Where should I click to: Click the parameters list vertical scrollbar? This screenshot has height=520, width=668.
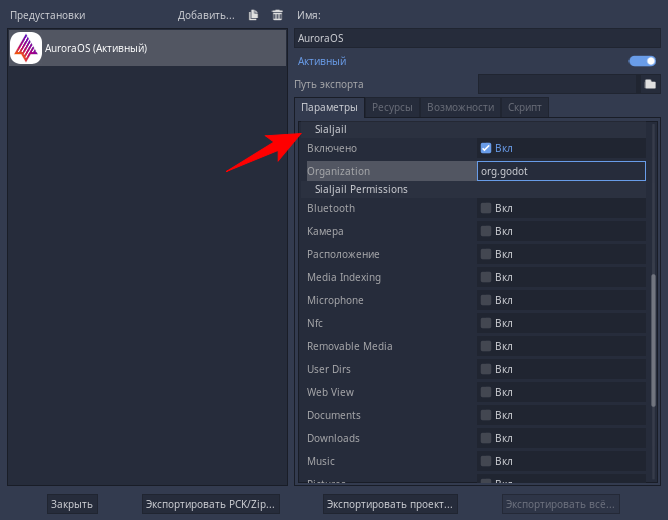[653, 341]
